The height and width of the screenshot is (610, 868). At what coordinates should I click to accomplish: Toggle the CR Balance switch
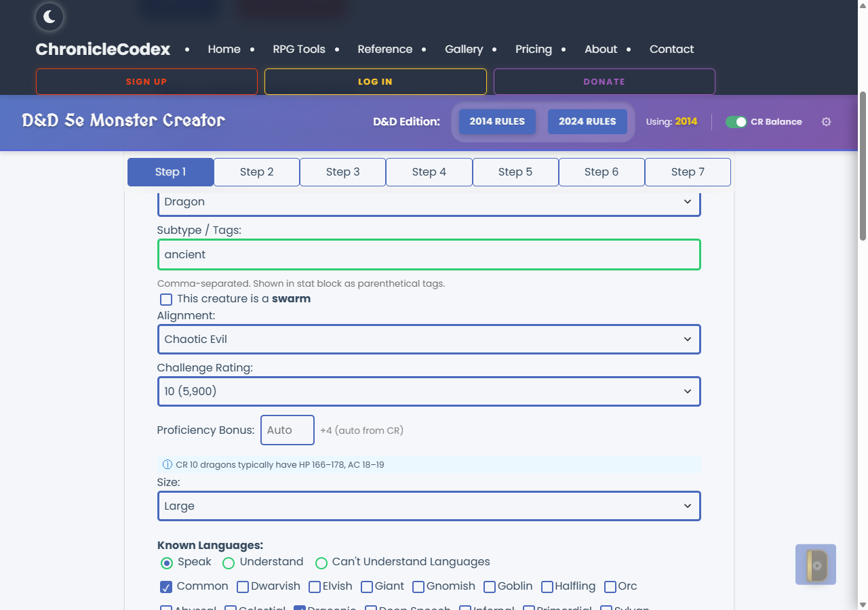[736, 122]
